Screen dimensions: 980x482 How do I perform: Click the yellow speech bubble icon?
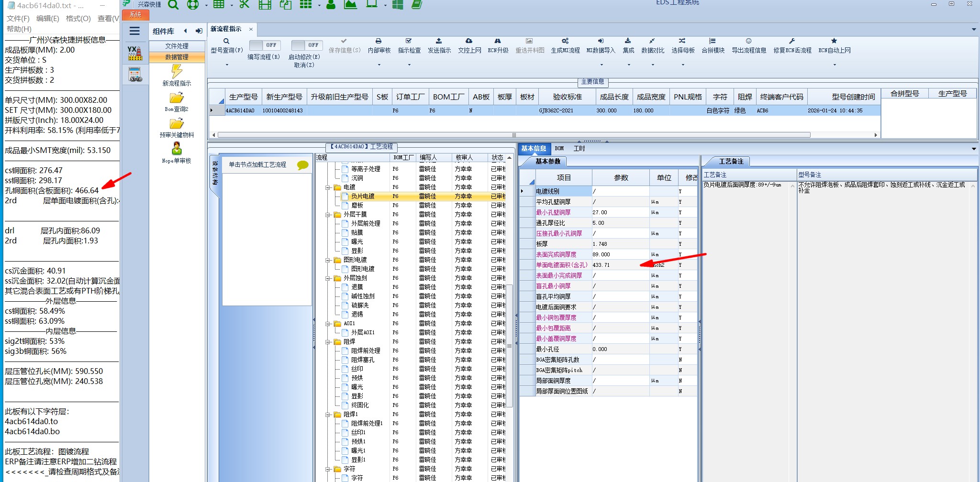pos(303,165)
